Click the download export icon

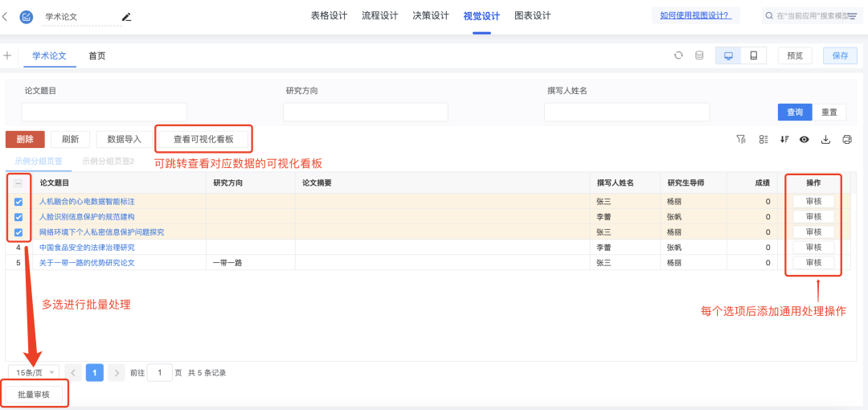(x=825, y=139)
